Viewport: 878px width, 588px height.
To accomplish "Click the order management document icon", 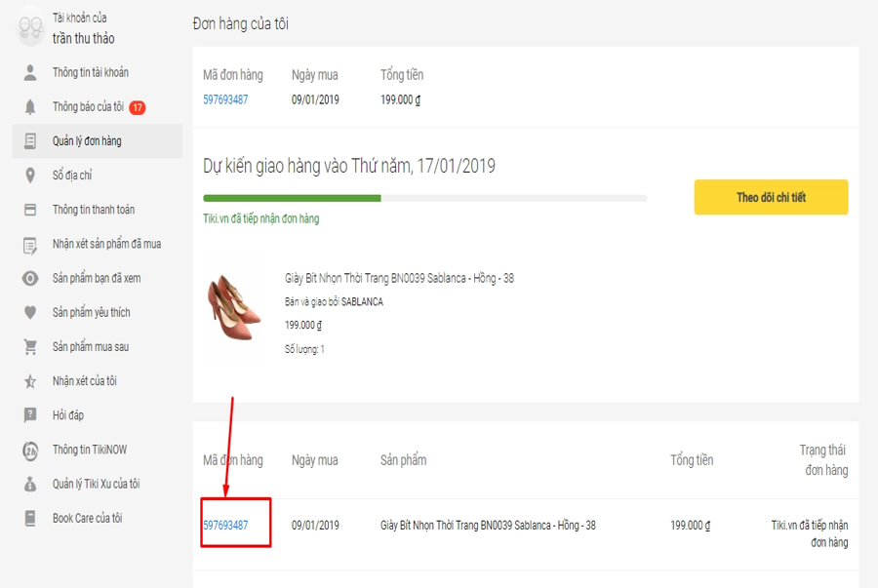I will [30, 141].
